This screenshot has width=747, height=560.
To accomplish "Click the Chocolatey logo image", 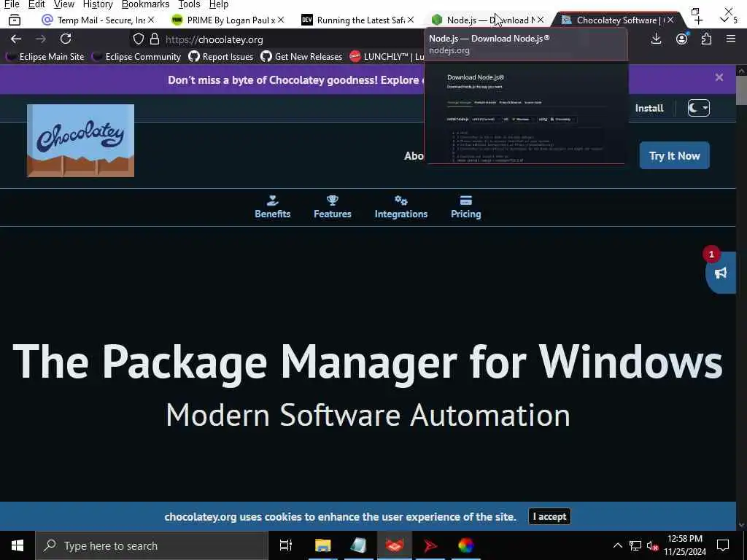I will tap(80, 141).
